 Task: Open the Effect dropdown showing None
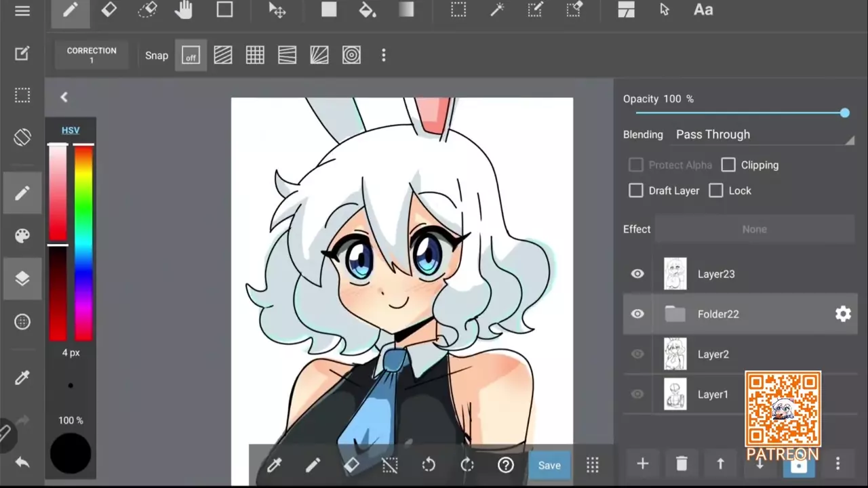tap(754, 229)
